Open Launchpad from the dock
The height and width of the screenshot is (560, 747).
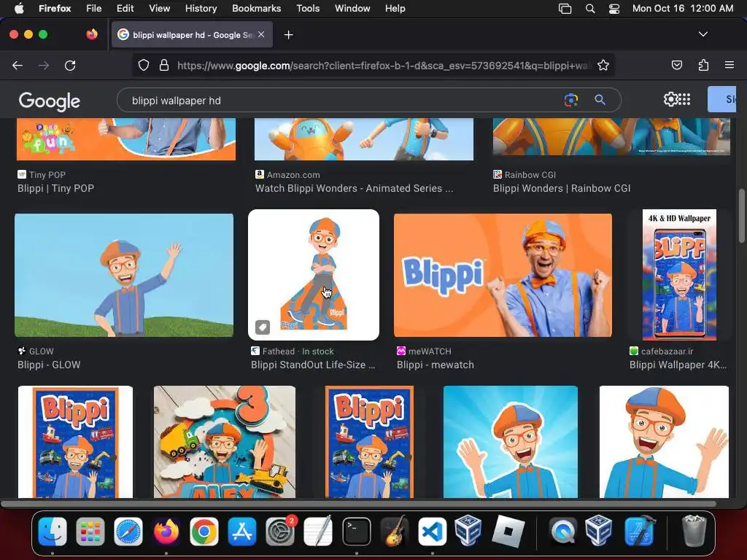(x=90, y=531)
